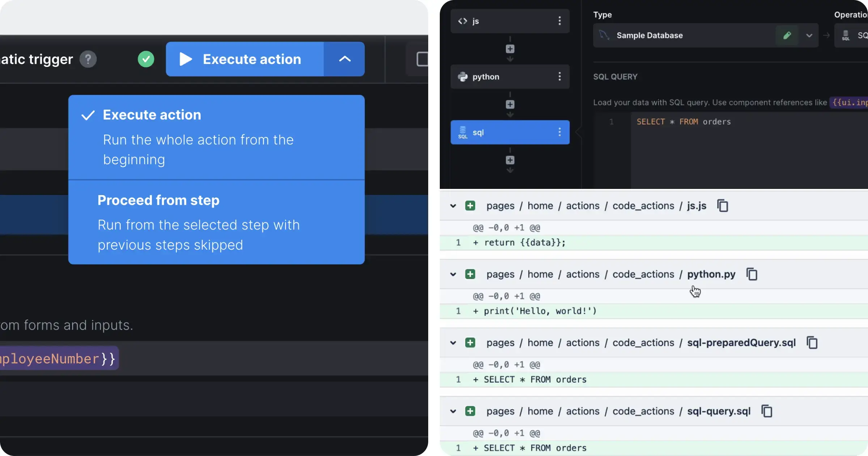868x456 pixels.
Task: Open the help icon beside trigger label
Action: click(x=88, y=59)
